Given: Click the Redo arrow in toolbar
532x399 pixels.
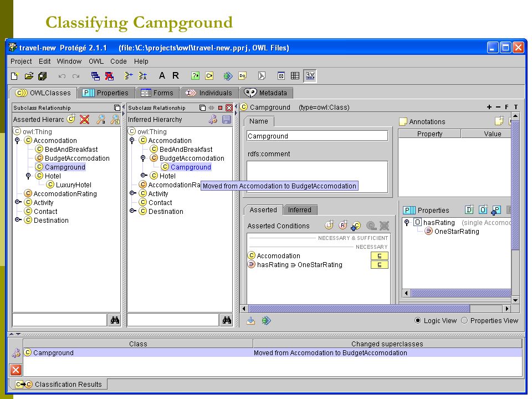Looking at the screenshot, I should [76, 76].
